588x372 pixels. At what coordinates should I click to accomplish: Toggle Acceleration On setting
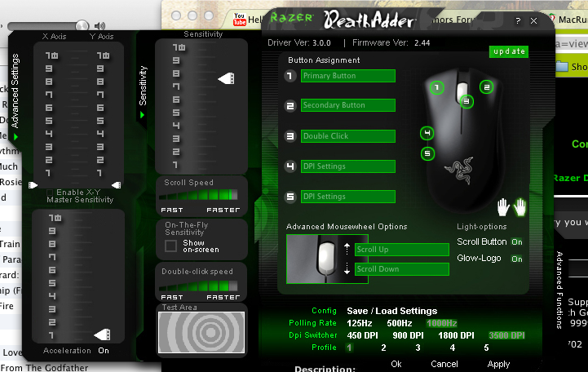click(104, 351)
